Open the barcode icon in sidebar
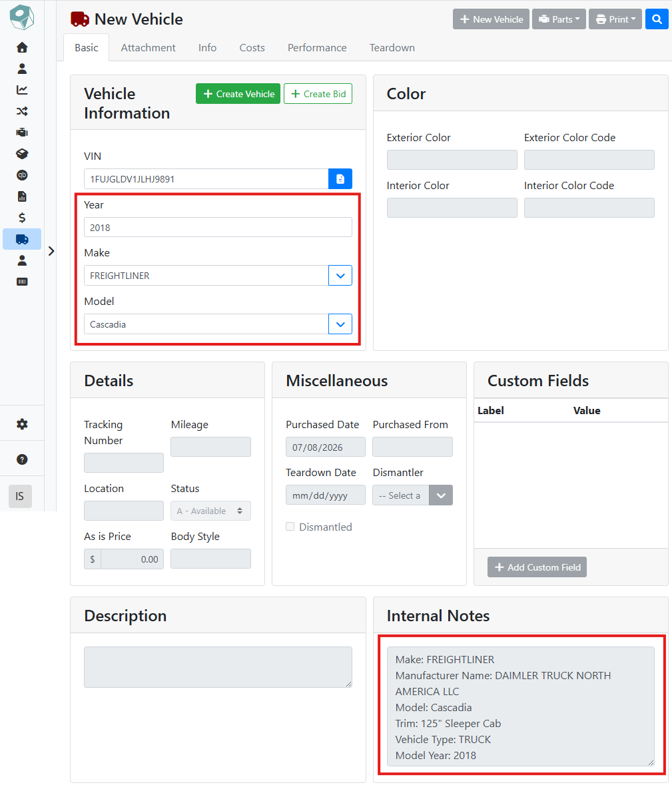672x807 pixels. 22,282
